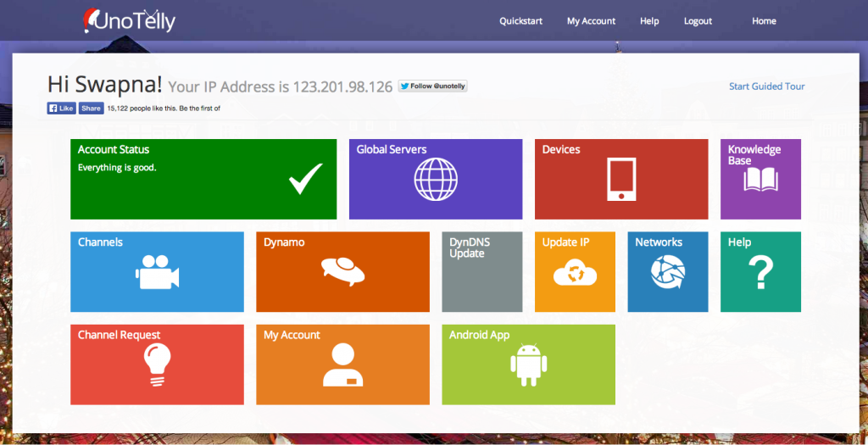Open the Networks globe arrow icon
The width and height of the screenshot is (868, 445).
click(x=668, y=272)
